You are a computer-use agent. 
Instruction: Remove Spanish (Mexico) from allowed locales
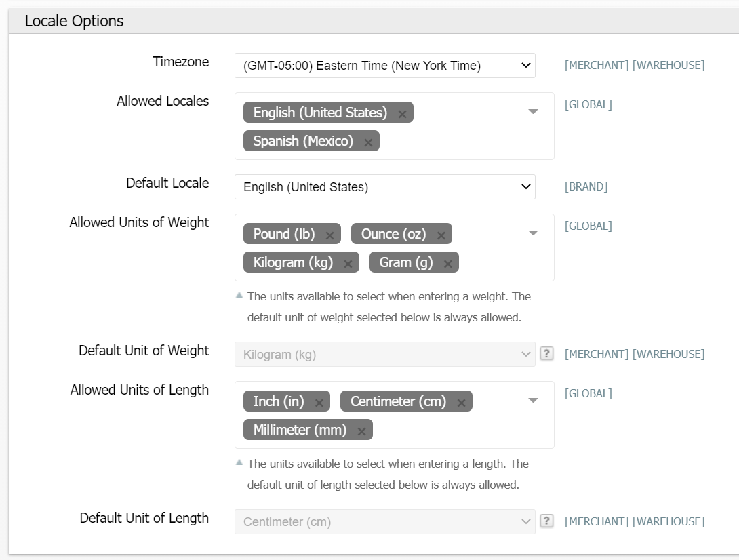coord(368,142)
